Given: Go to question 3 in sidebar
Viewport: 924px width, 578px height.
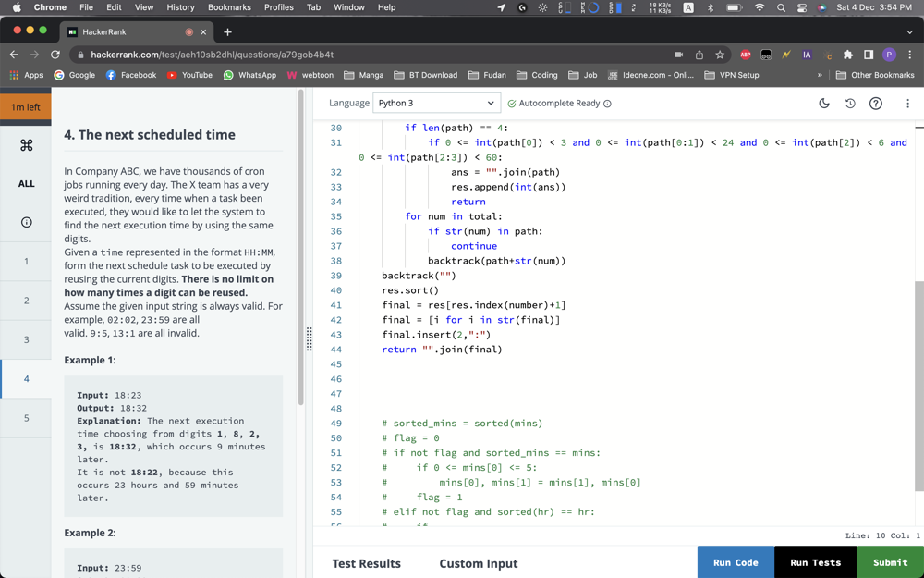Looking at the screenshot, I should (26, 339).
